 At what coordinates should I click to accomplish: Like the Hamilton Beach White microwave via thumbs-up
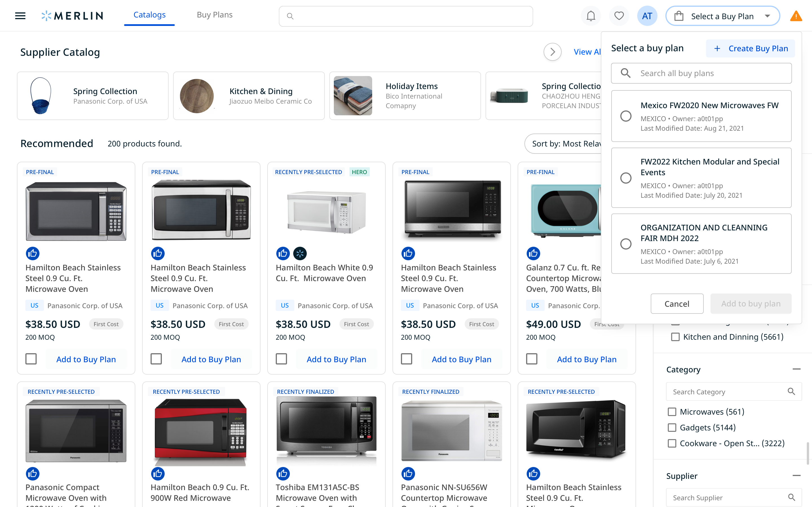(283, 253)
